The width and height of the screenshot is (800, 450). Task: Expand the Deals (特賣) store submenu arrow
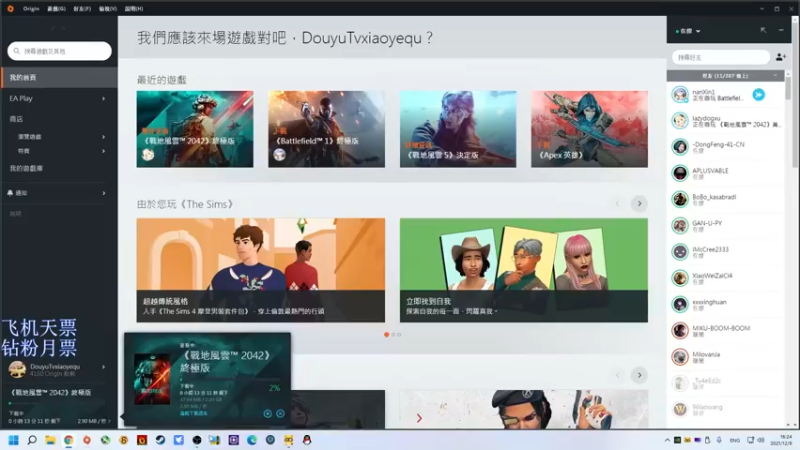coord(104,151)
